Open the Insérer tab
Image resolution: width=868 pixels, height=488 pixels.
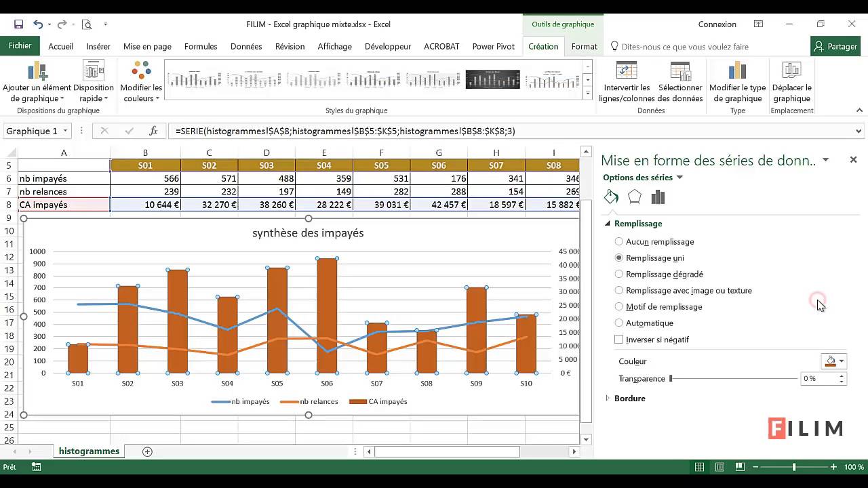pos(98,47)
